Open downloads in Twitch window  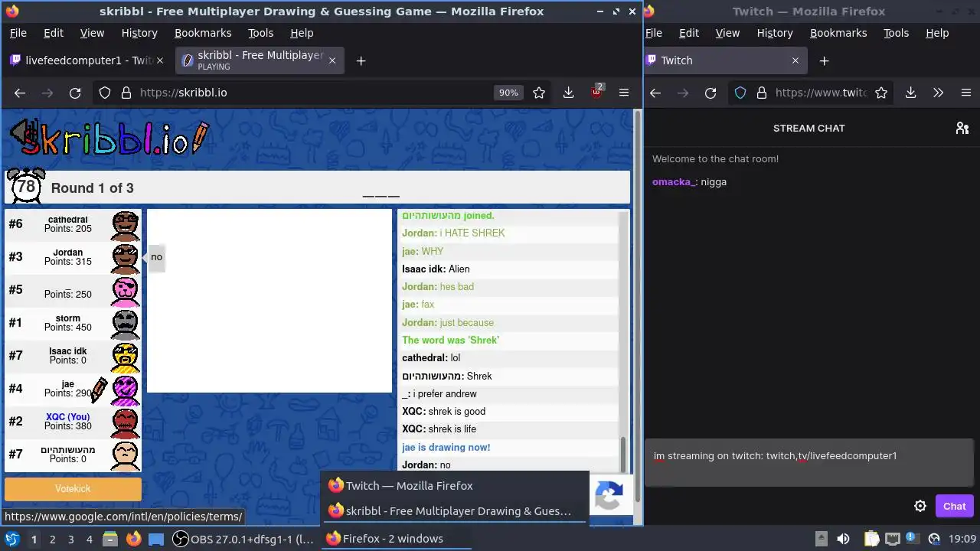pyautogui.click(x=910, y=93)
